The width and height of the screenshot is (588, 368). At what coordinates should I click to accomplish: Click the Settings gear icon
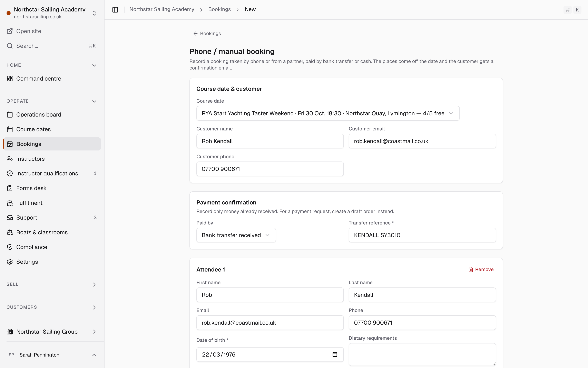pyautogui.click(x=10, y=262)
